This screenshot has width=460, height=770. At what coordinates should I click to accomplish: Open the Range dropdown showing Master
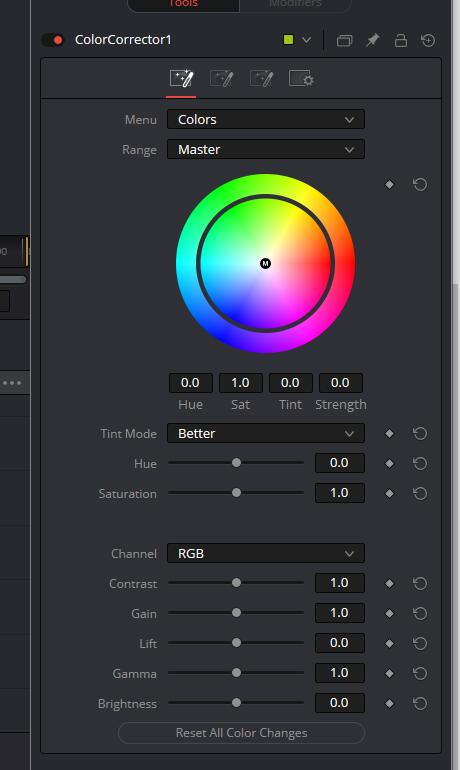[x=266, y=149]
